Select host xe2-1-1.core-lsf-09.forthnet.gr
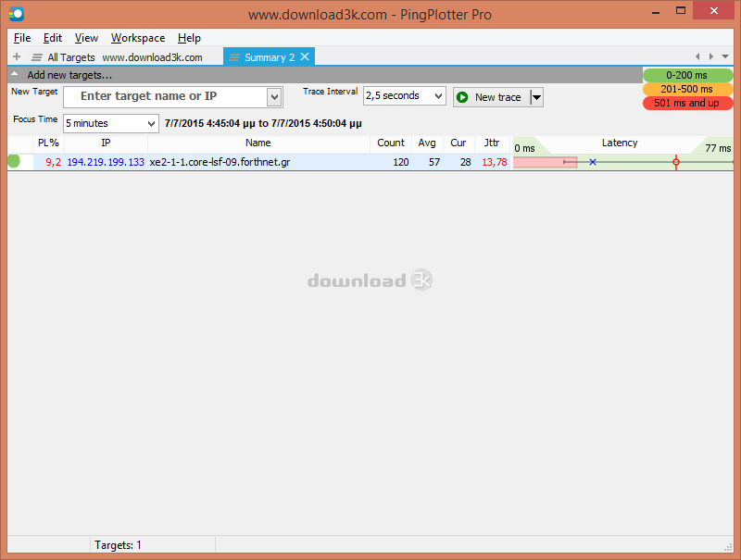Viewport: 741px width, 560px height. click(220, 162)
